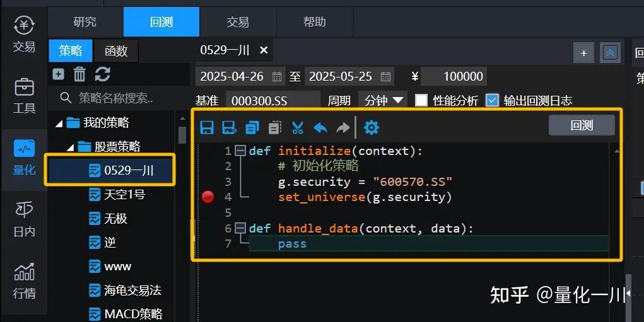Fold the initialize function at line 1
Screen dimensions: 644x322
click(240, 151)
